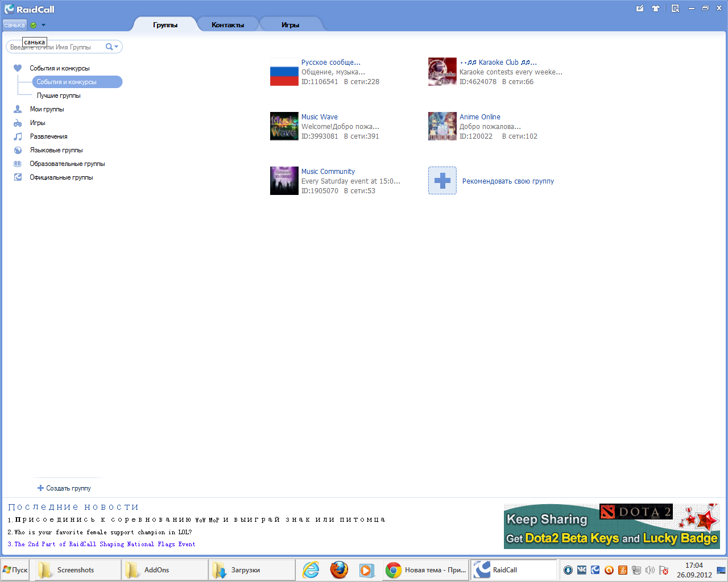Viewport: 728px width, 582px height.
Task: Switch to the Группы tab
Action: 165,24
